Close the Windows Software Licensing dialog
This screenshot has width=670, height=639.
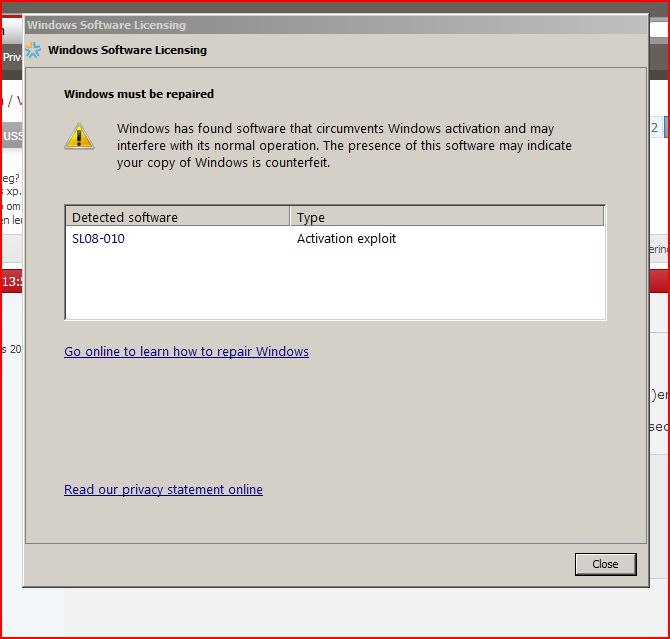pyautogui.click(x=605, y=564)
